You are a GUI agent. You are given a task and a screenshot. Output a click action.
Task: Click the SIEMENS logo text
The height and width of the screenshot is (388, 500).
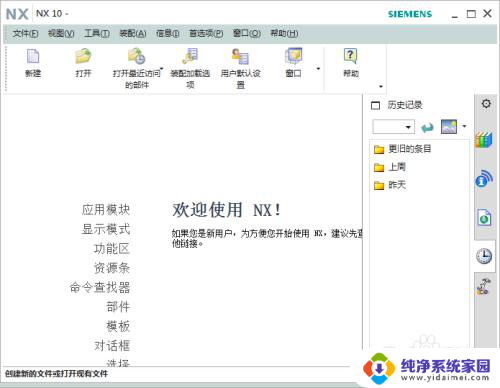coord(410,14)
